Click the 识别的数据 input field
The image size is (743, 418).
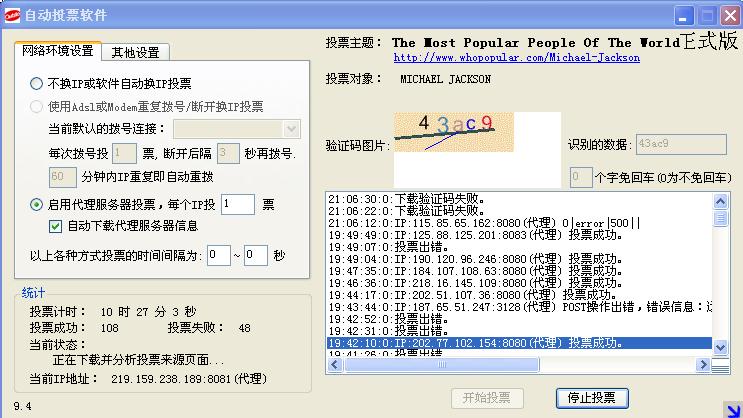coord(681,144)
